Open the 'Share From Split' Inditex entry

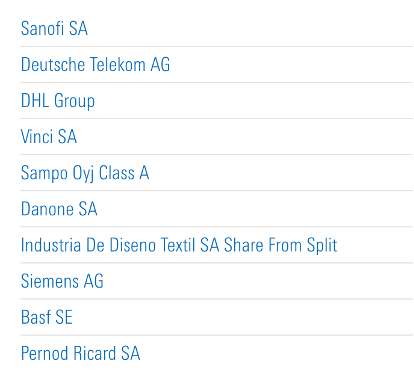179,245
